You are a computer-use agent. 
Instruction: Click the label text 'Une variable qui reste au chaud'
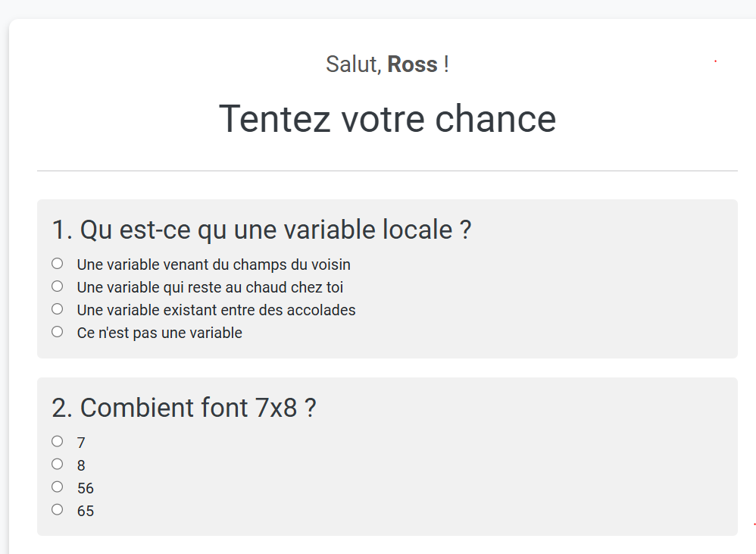pyautogui.click(x=183, y=287)
